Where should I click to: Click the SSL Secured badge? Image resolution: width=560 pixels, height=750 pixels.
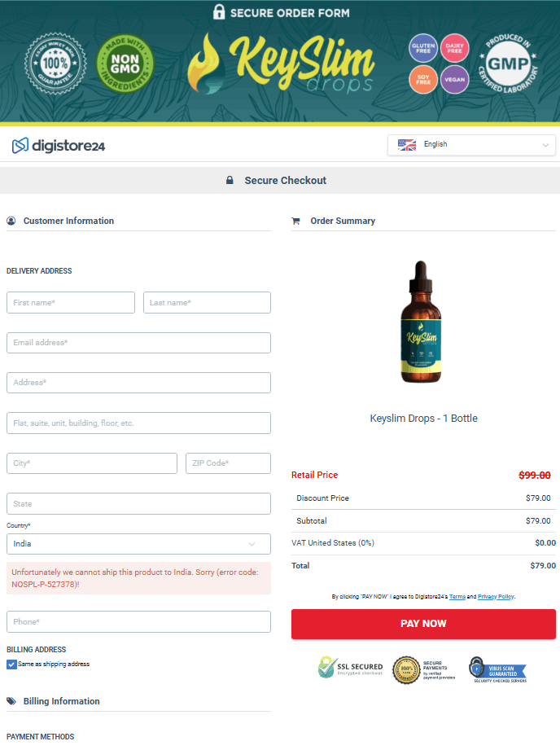350,669
